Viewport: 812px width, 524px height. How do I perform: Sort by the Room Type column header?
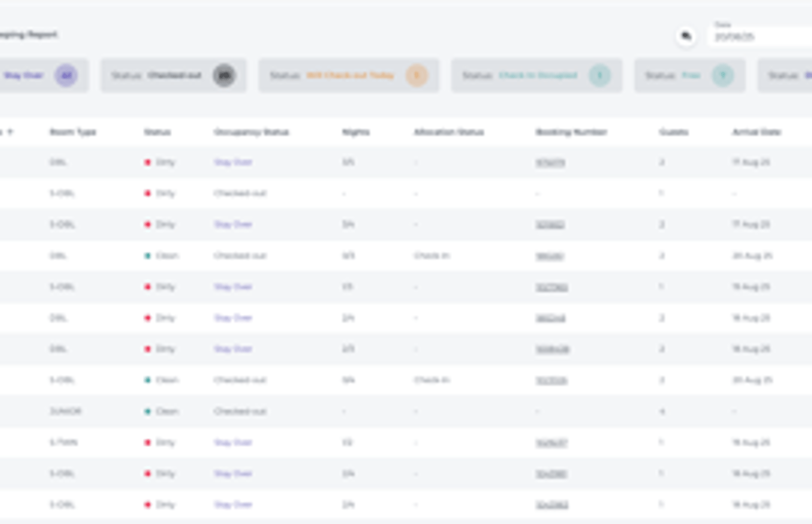point(73,132)
